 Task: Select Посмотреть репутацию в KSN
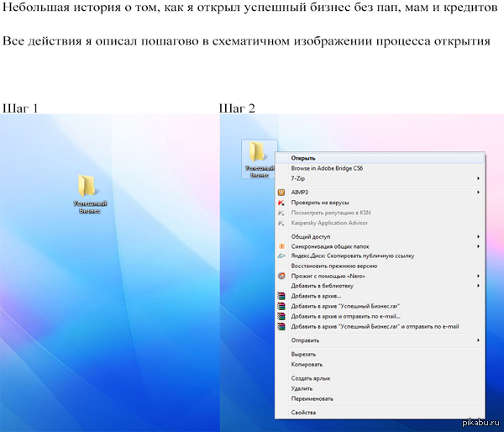click(x=380, y=213)
